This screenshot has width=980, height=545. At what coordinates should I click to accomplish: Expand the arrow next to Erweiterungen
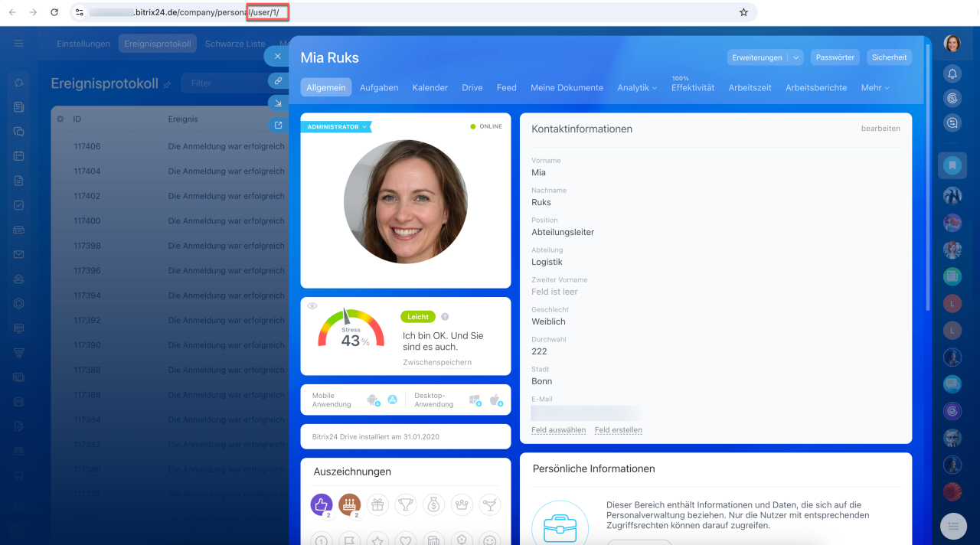795,57
